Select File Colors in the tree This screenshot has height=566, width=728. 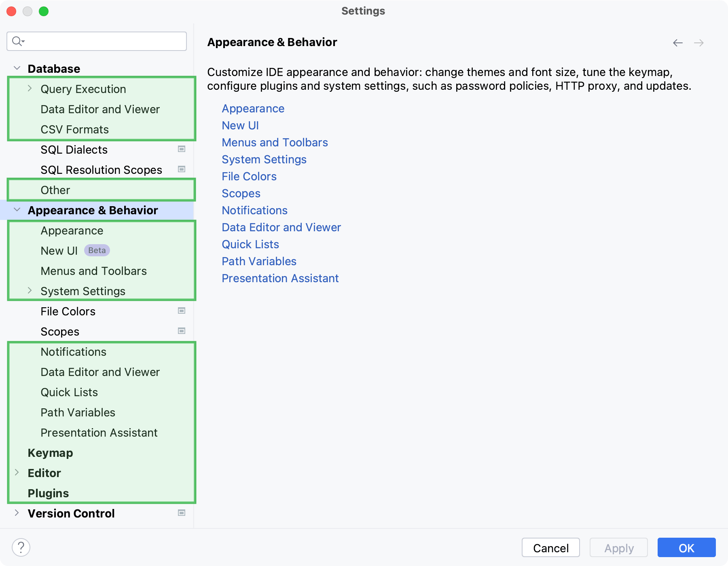(x=68, y=311)
